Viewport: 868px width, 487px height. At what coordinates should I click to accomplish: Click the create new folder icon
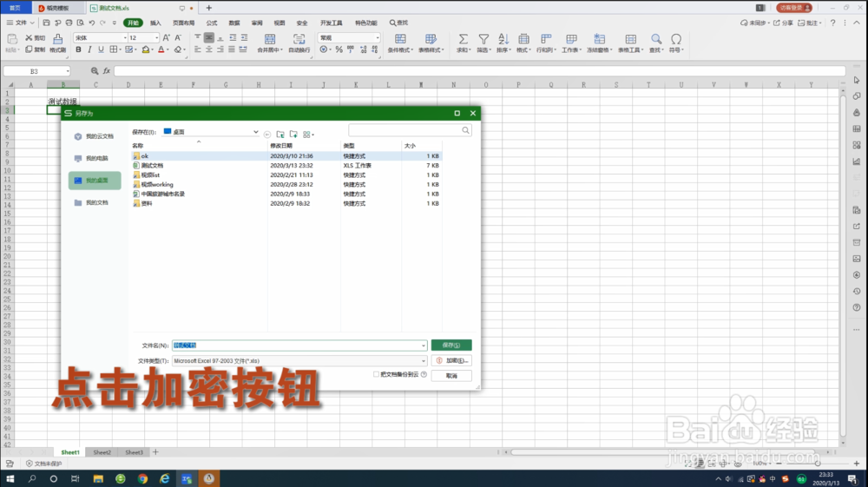click(x=293, y=135)
